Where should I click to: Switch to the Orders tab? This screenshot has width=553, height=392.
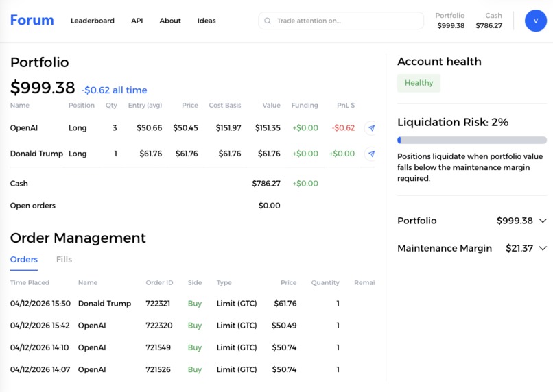click(23, 260)
